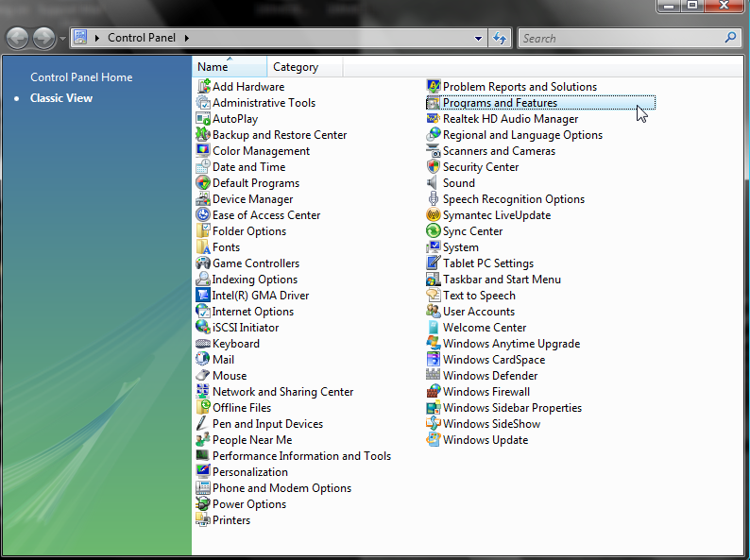
Task: Click the Security Center shield icon
Action: 434,167
